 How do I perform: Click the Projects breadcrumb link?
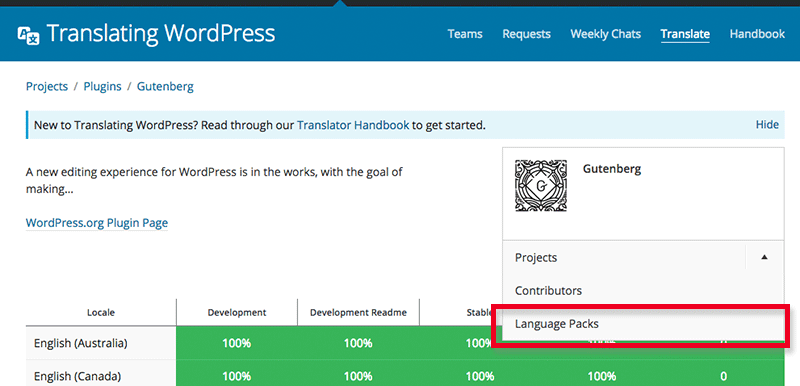click(47, 86)
